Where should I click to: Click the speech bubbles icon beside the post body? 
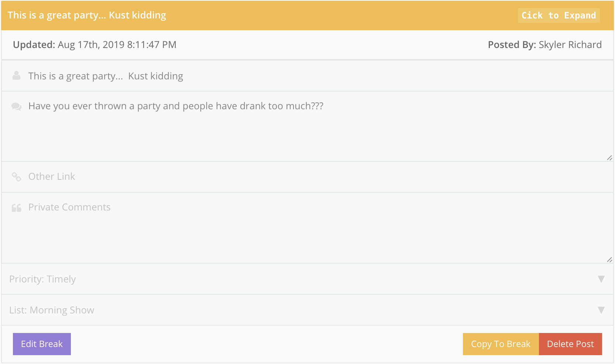pyautogui.click(x=16, y=106)
